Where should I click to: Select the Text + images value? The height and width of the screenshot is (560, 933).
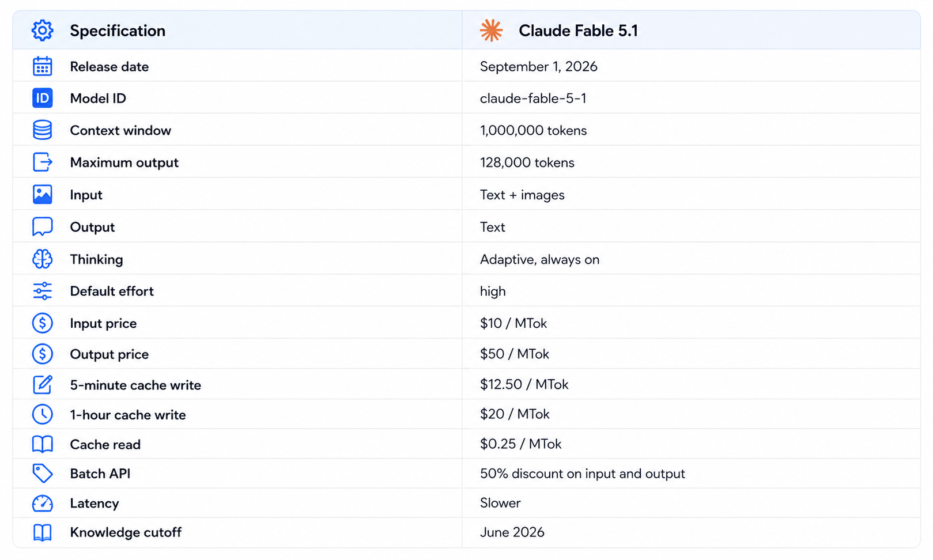click(522, 195)
